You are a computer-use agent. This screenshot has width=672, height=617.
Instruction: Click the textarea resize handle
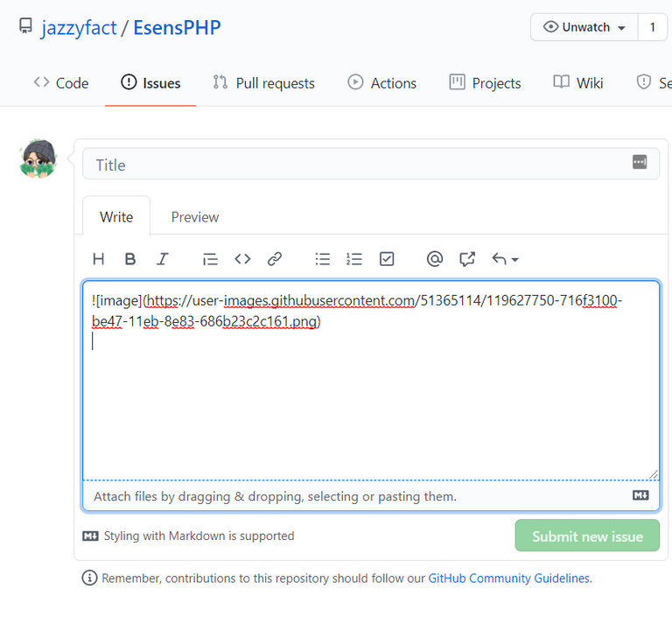coord(653,473)
